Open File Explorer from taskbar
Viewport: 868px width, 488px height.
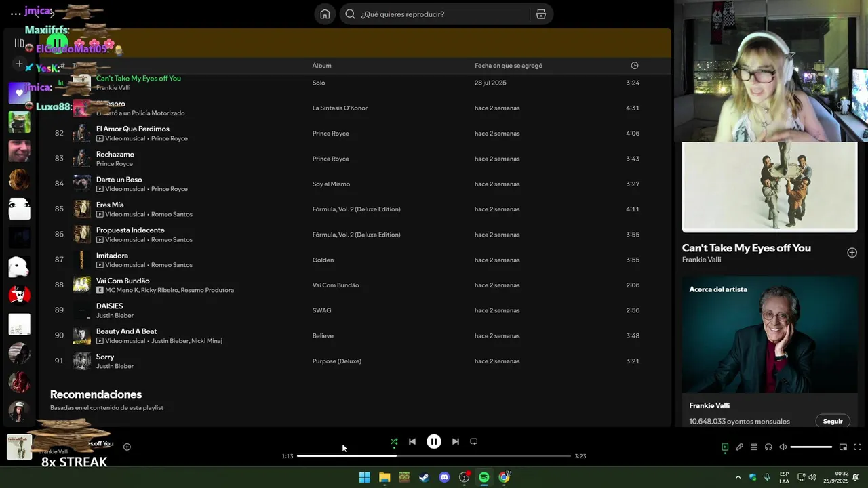pos(384,477)
